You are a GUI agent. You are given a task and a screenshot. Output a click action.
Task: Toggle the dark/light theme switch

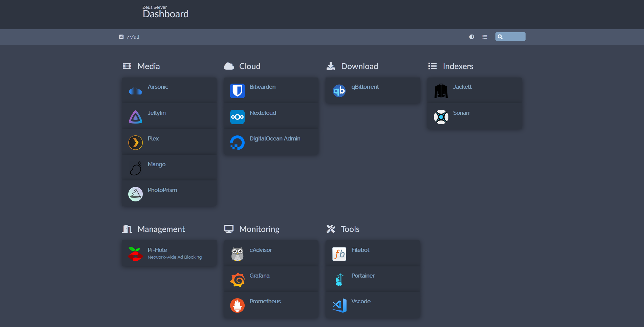click(471, 37)
